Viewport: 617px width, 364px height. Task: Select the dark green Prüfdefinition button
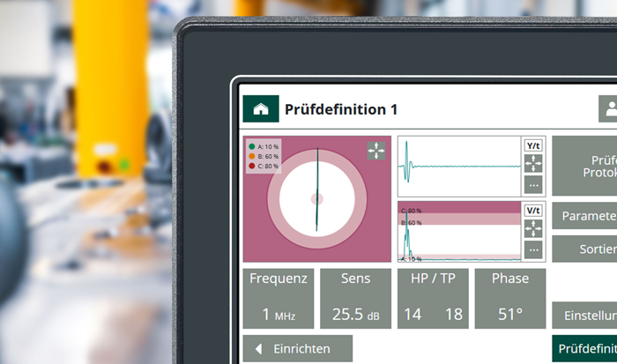[x=584, y=349]
